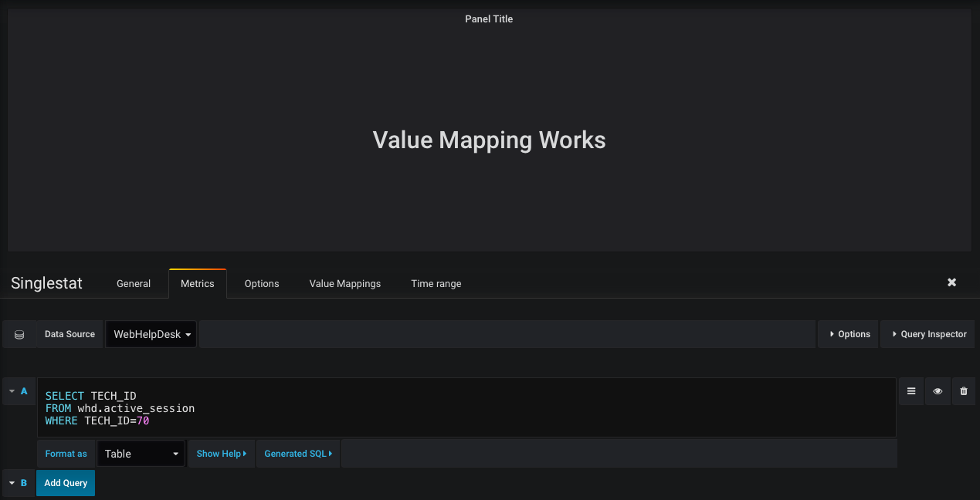Open the Value Mappings tab

344,283
